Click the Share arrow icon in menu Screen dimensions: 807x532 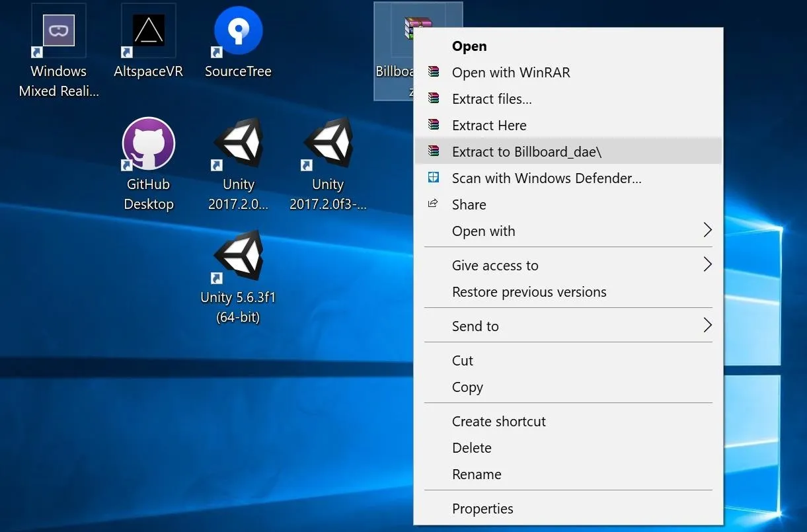(434, 204)
